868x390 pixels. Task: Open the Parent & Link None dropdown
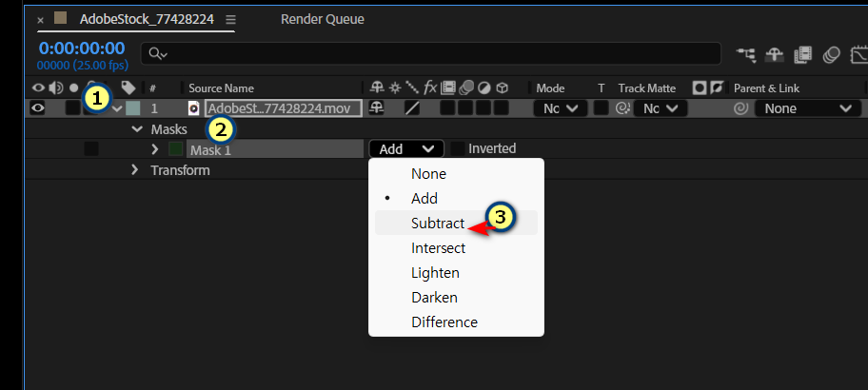[808, 108]
